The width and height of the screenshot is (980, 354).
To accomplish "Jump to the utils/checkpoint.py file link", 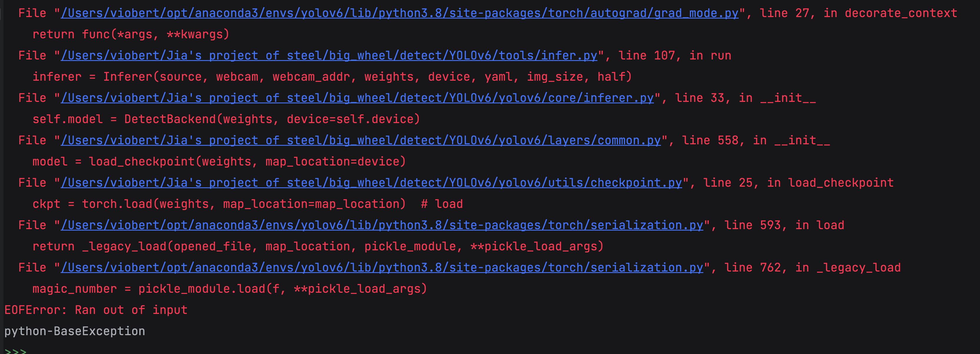I will 371,183.
